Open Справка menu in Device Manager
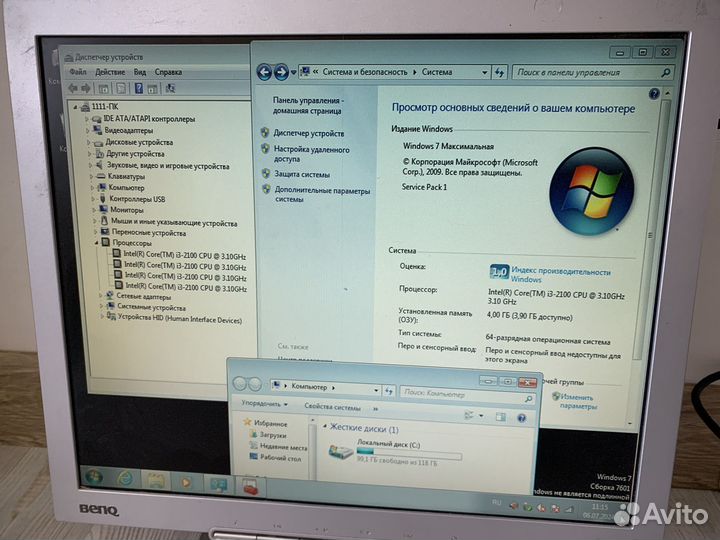Viewport: 720px width, 540px height. 169,72
